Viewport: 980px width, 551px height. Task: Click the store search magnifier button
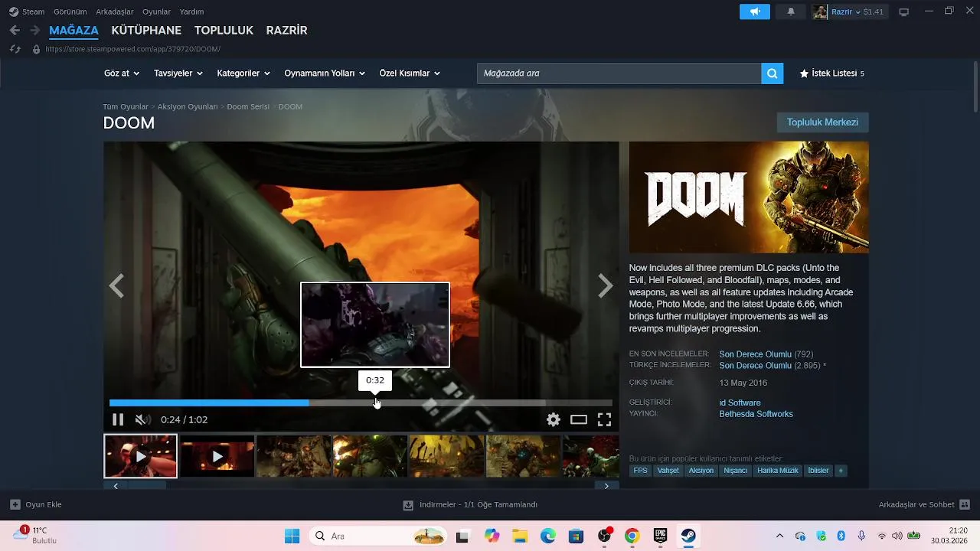pyautogui.click(x=773, y=73)
